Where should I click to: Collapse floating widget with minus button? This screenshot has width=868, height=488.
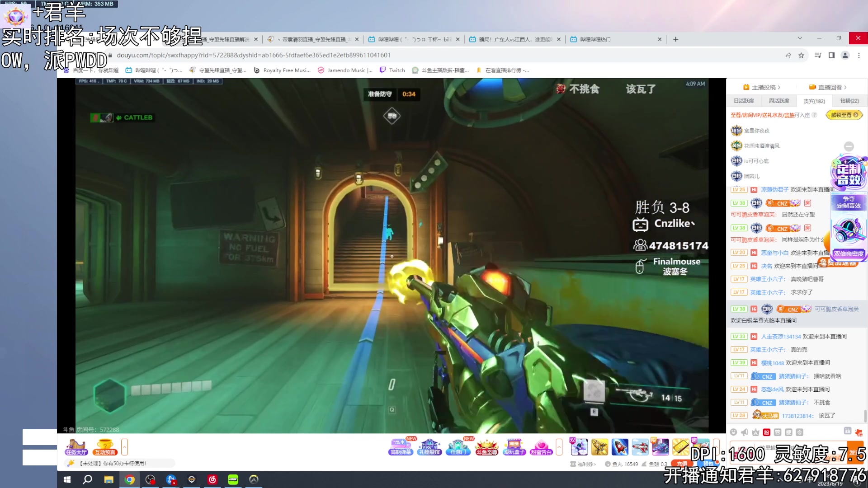(x=849, y=146)
